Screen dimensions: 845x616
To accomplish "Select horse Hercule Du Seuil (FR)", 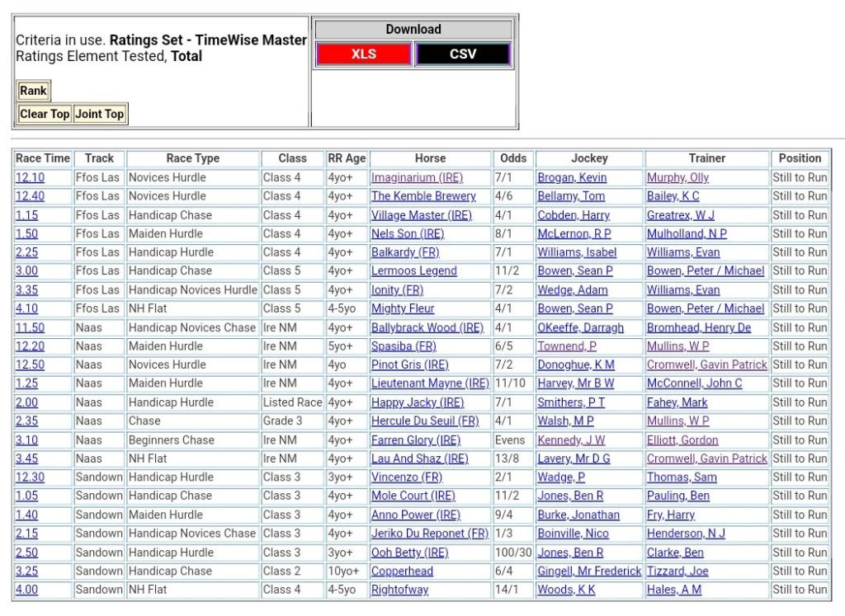I will pos(424,421).
